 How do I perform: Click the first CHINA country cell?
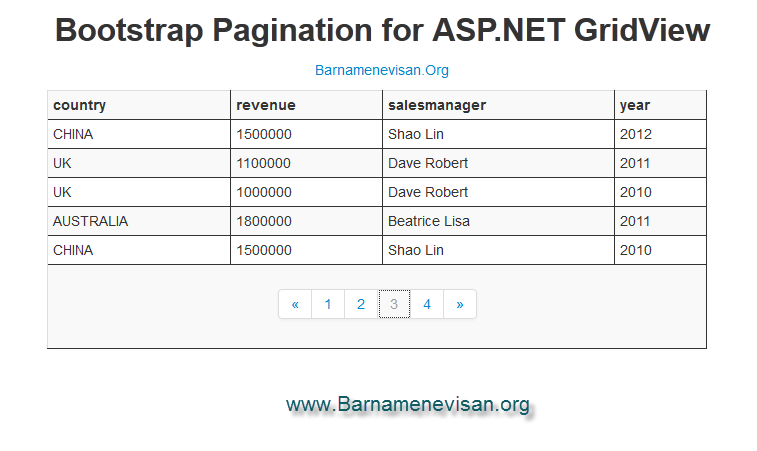[73, 134]
